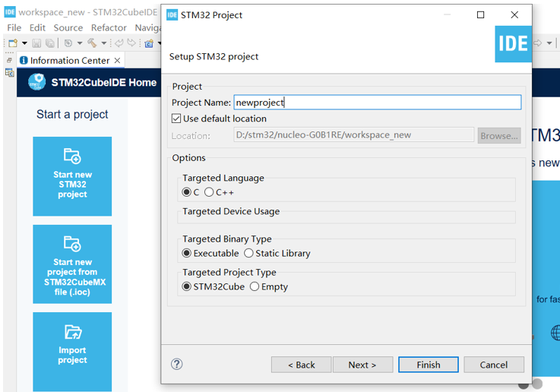Click the hammer Build icon
This screenshot has height=392, width=560.
[x=92, y=43]
